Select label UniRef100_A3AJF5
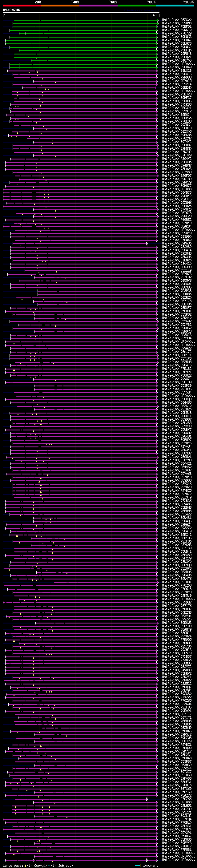 click(177, 200)
